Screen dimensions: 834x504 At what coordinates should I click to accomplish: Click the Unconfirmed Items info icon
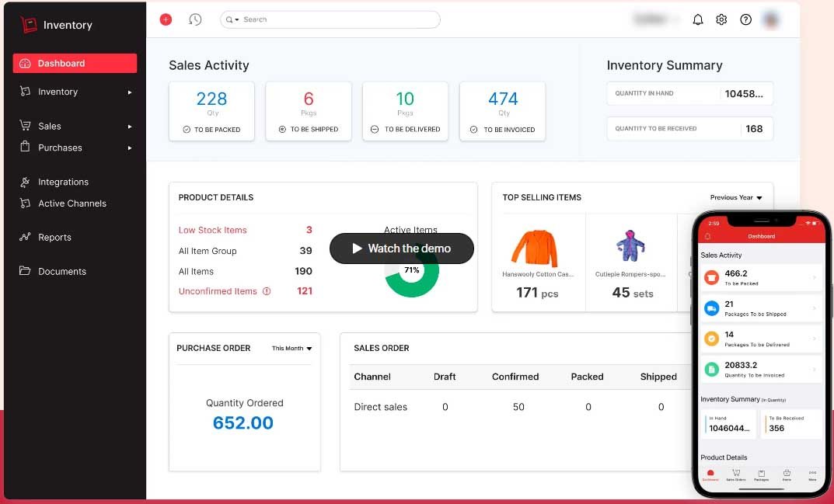point(267,292)
